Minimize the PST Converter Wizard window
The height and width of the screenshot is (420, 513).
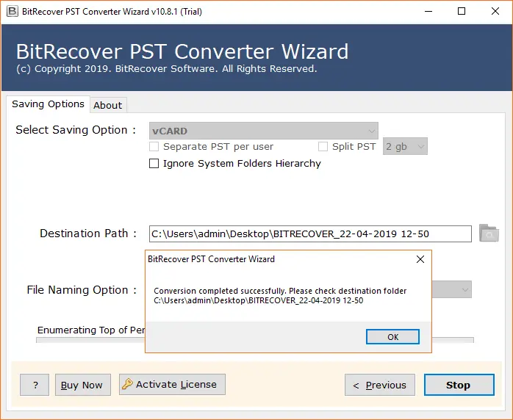427,11
